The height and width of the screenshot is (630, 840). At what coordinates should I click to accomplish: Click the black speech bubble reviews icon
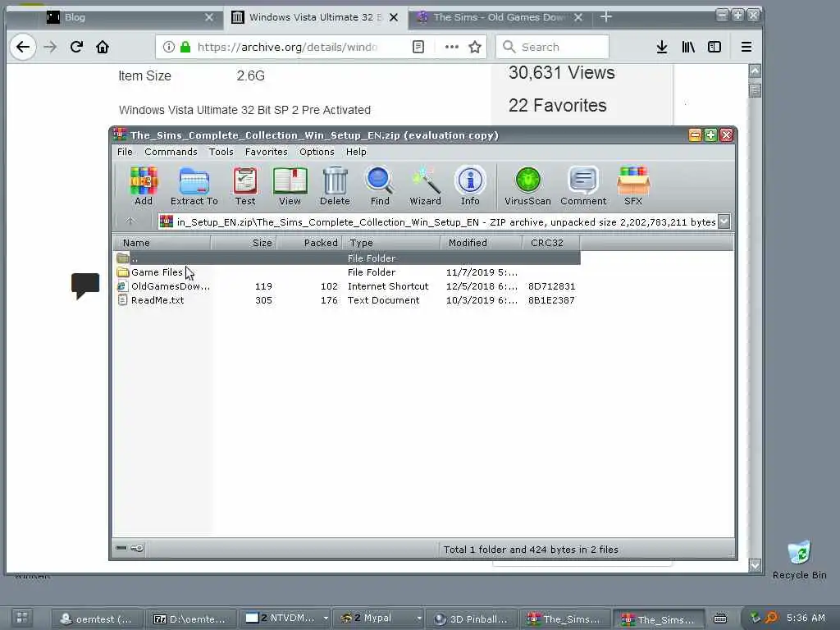(85, 285)
